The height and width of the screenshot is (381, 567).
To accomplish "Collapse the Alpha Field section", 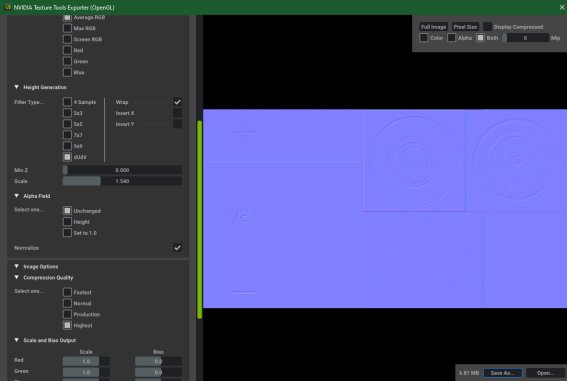I will (17, 196).
